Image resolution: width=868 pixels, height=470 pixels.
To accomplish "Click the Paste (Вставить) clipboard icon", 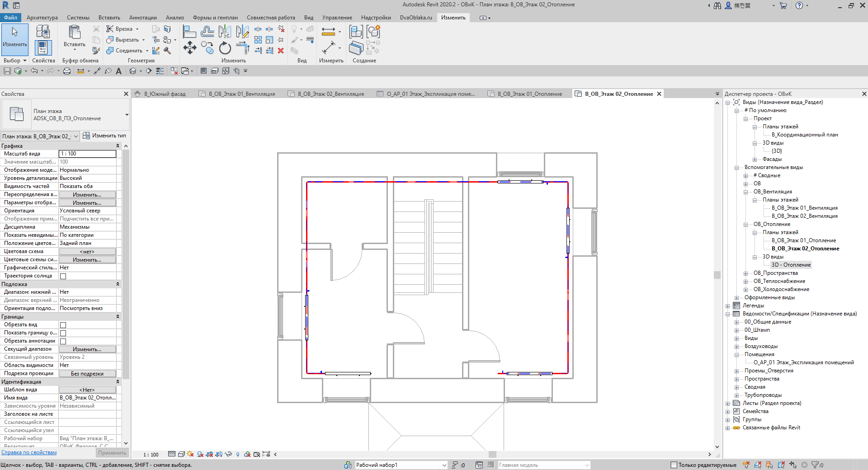I will (x=75, y=33).
